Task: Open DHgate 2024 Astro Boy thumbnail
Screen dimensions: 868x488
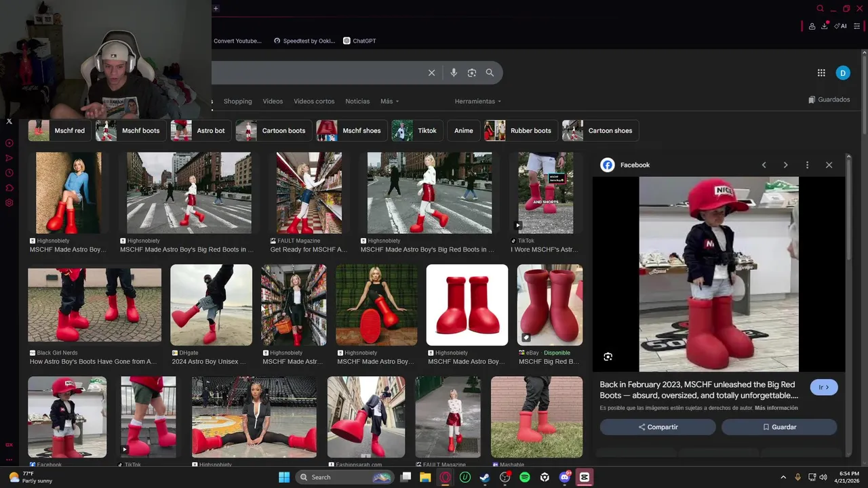Action: (211, 305)
